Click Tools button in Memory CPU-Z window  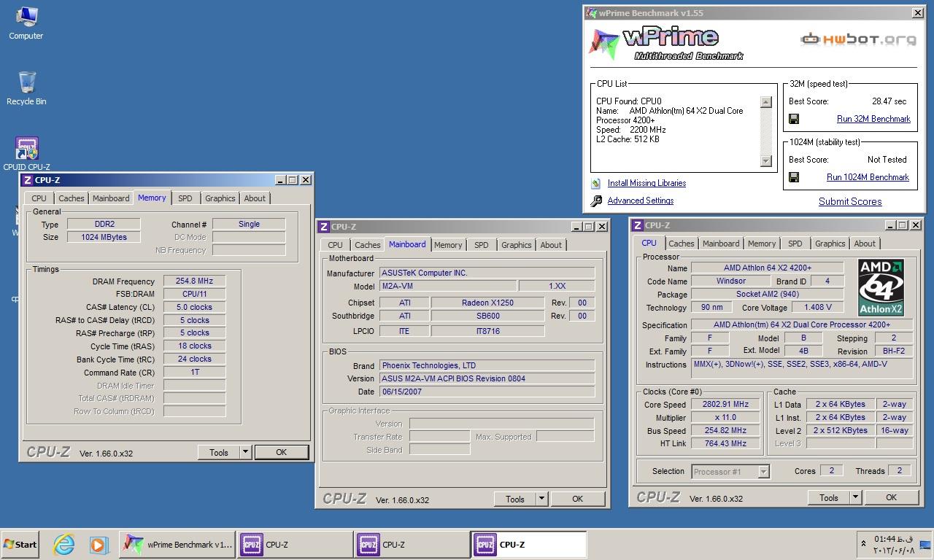[219, 453]
